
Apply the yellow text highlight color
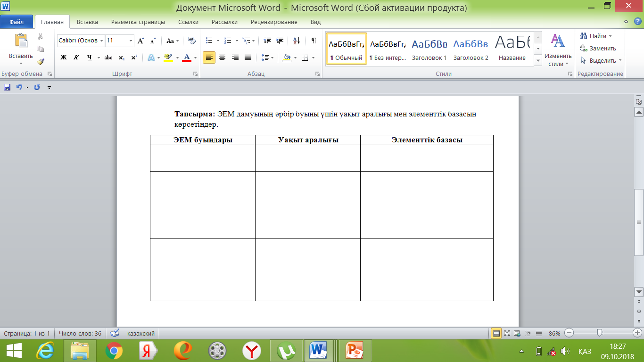168,58
